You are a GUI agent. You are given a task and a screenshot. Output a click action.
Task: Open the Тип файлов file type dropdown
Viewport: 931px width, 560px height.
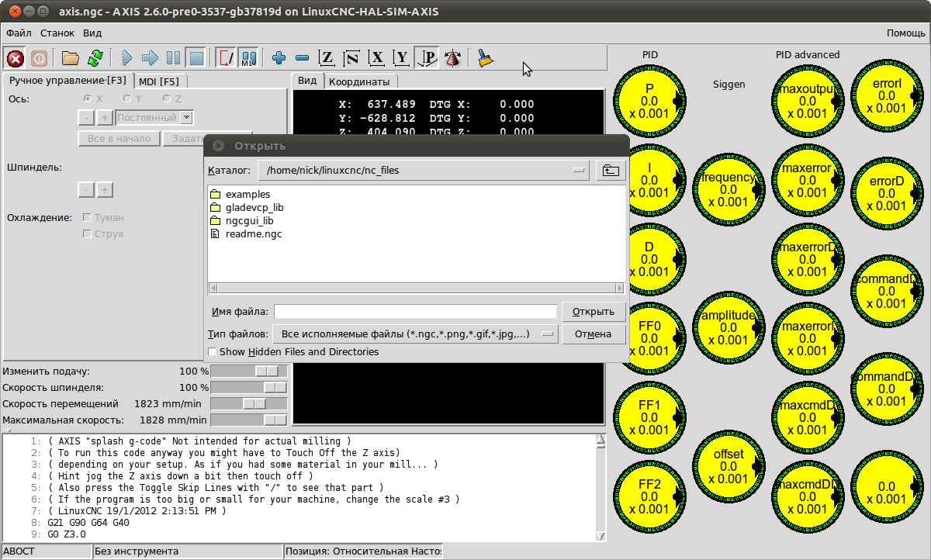pos(416,334)
